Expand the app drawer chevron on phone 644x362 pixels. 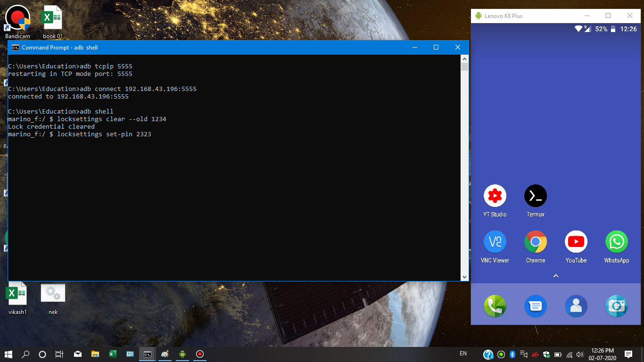[556, 276]
